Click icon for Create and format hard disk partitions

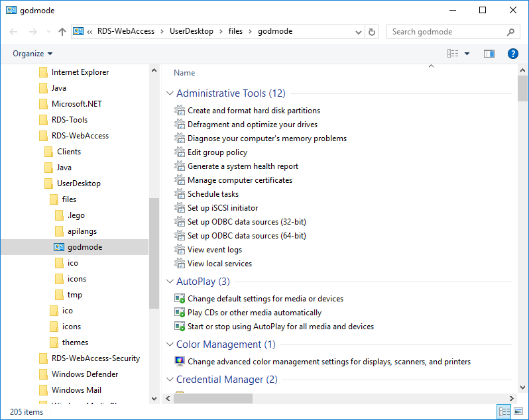(180, 110)
